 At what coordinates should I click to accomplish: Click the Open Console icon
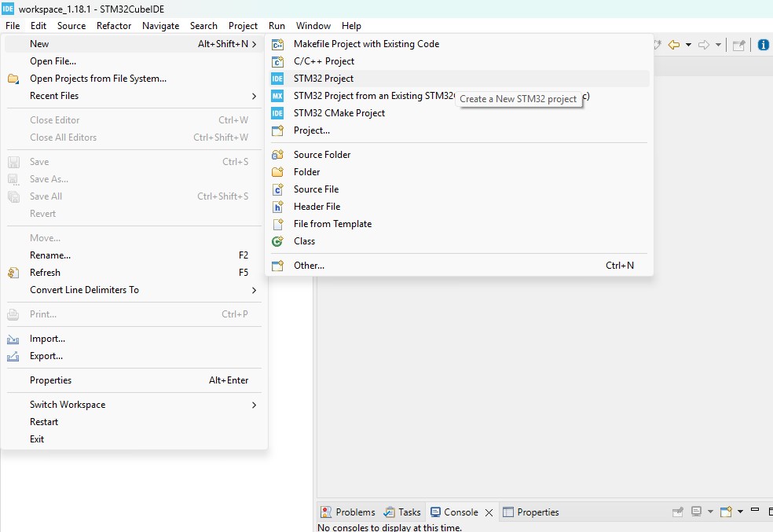coord(726,512)
